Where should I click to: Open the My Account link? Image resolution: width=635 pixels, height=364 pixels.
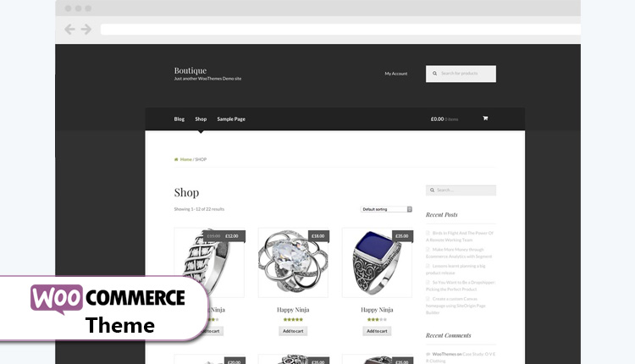coord(396,74)
